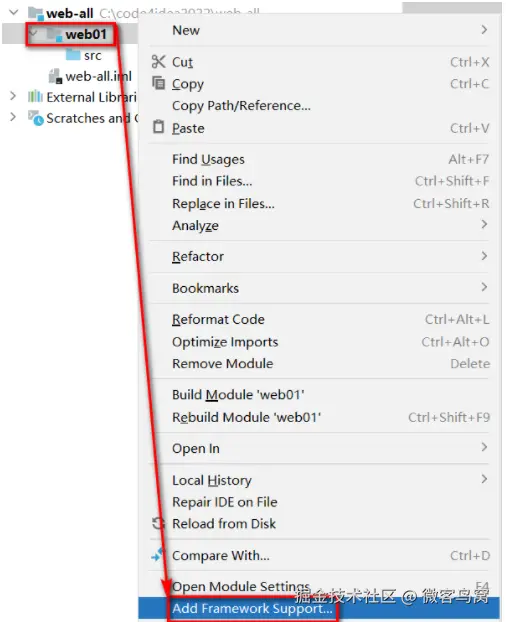Click the Copy icon in context menu
Viewport: 506px width, 622px height.
tap(159, 83)
